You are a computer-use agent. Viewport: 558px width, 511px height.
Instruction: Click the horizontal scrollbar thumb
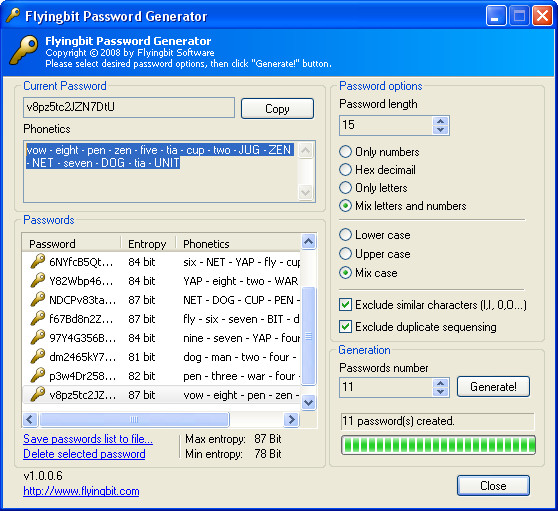click(x=134, y=420)
